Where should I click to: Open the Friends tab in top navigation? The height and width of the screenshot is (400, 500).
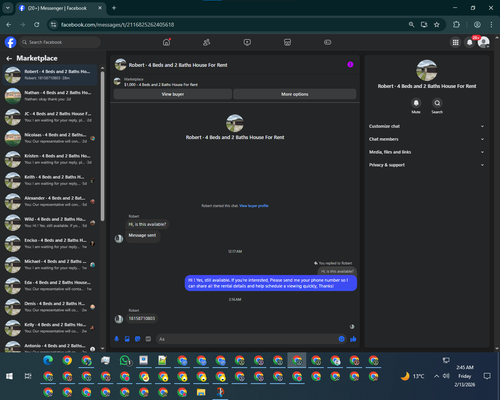coord(207,42)
